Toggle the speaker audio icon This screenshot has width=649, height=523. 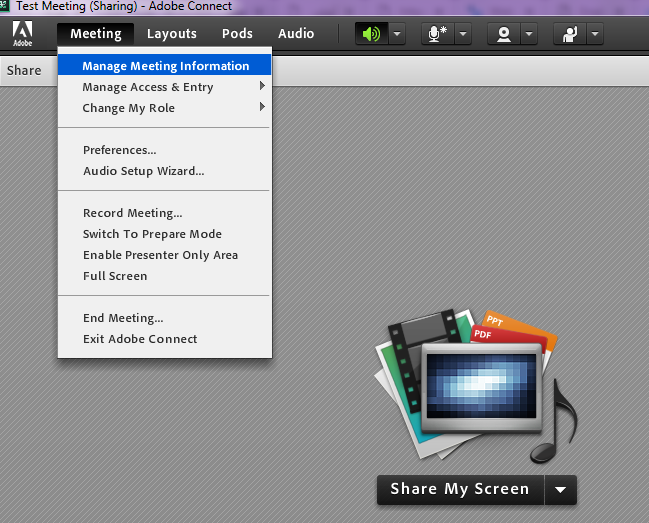coord(371,34)
